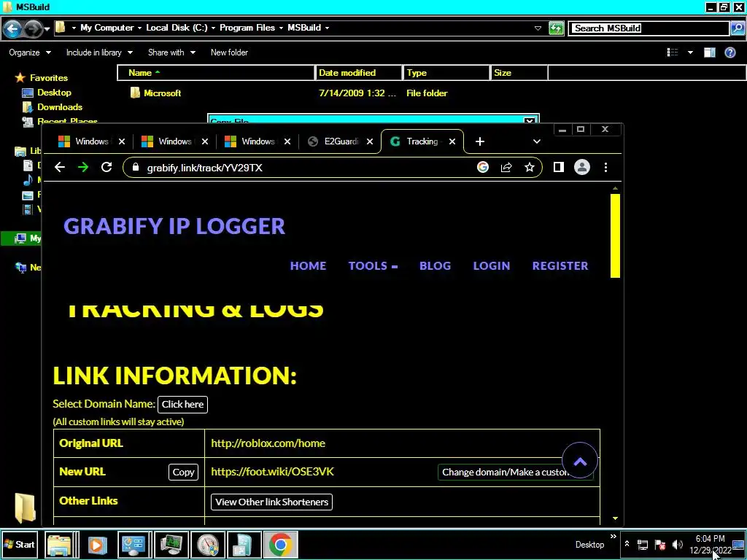This screenshot has height=560, width=747.
Task: Expand TOOLS menu on Grabify
Action: click(373, 265)
